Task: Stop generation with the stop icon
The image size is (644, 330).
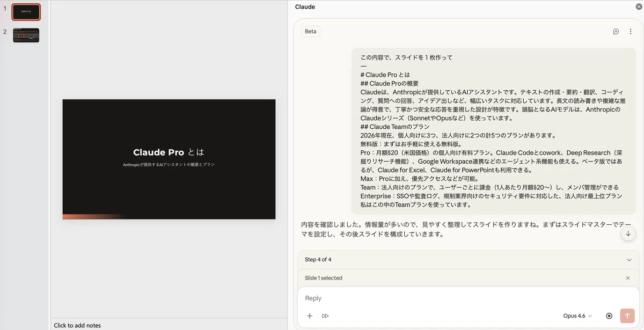Action: (x=609, y=316)
